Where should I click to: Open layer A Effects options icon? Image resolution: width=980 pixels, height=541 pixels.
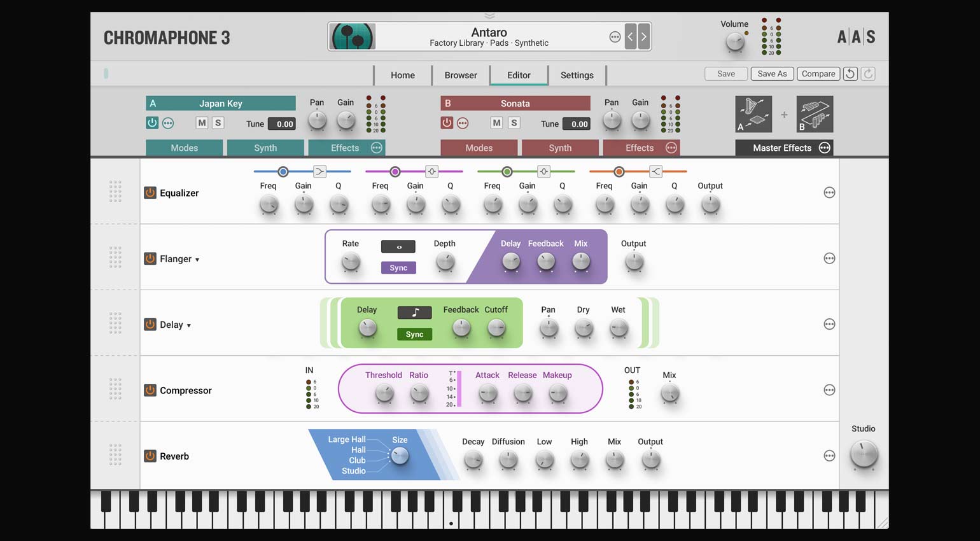point(377,148)
